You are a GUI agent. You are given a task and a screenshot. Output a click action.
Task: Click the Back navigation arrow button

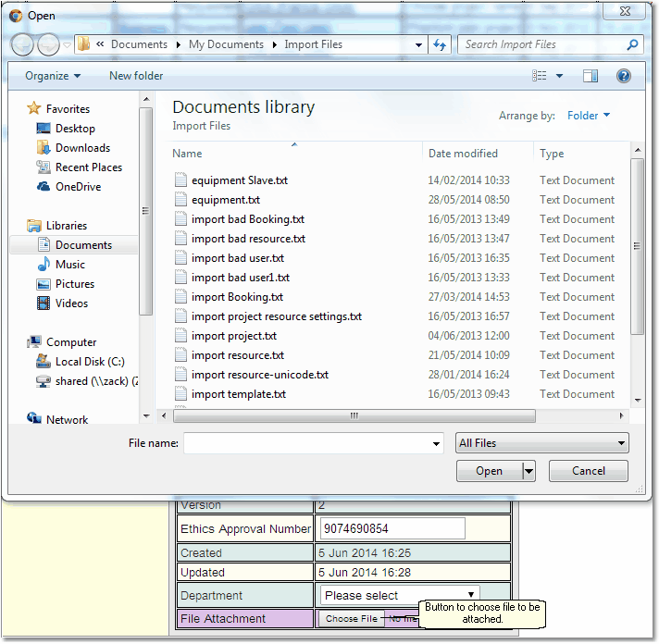[23, 44]
